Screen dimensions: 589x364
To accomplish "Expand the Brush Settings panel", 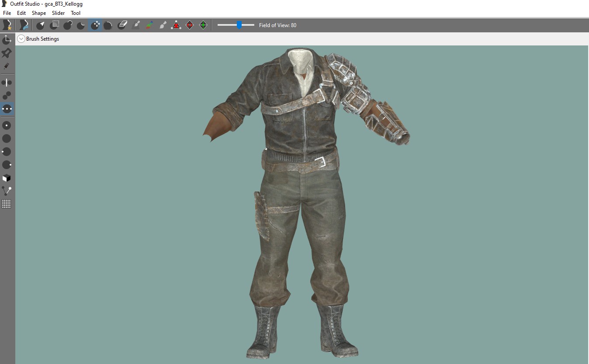I will pyautogui.click(x=21, y=39).
